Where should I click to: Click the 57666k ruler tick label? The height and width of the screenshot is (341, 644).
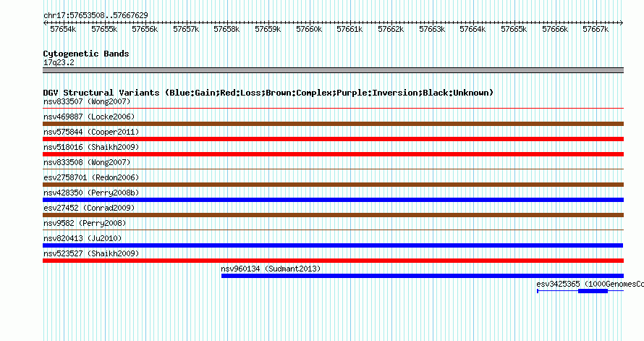(555, 29)
